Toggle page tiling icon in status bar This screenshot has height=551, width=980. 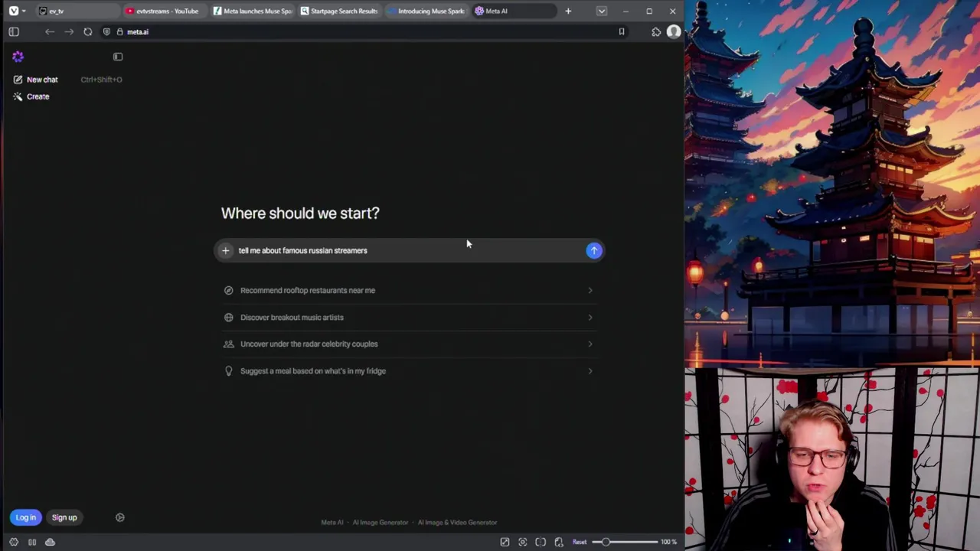point(541,542)
